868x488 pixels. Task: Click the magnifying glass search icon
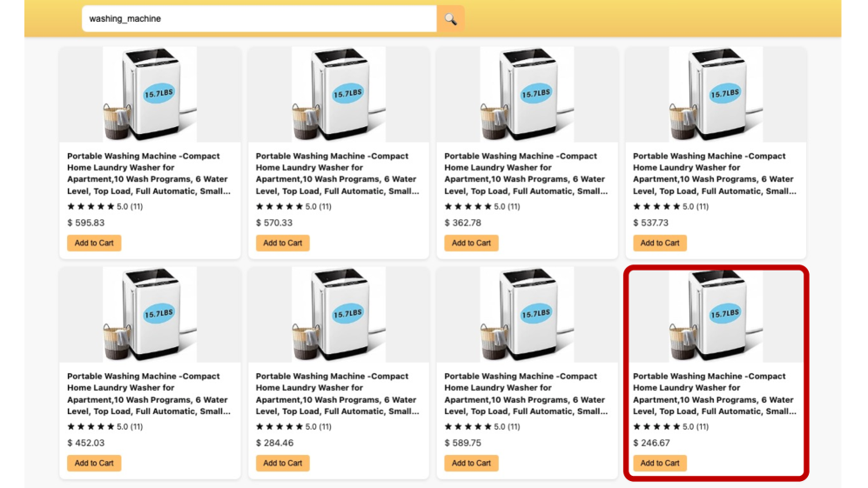pyautogui.click(x=451, y=19)
